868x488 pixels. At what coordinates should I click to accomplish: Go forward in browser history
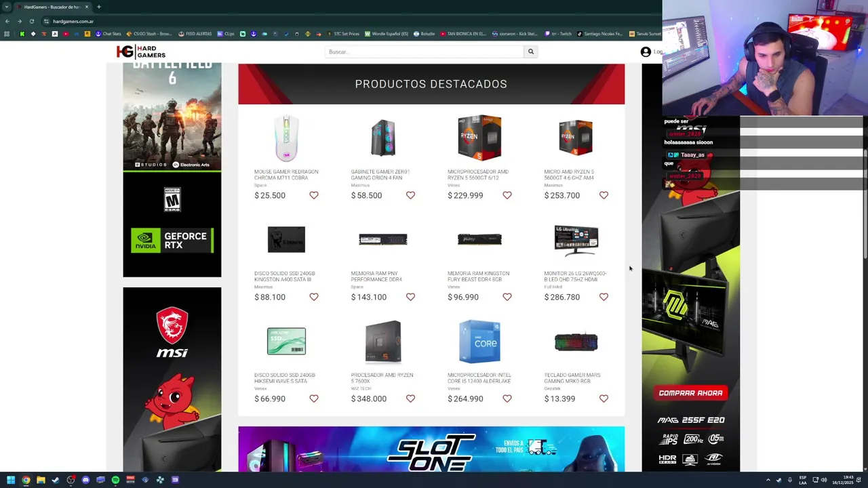[x=19, y=21]
